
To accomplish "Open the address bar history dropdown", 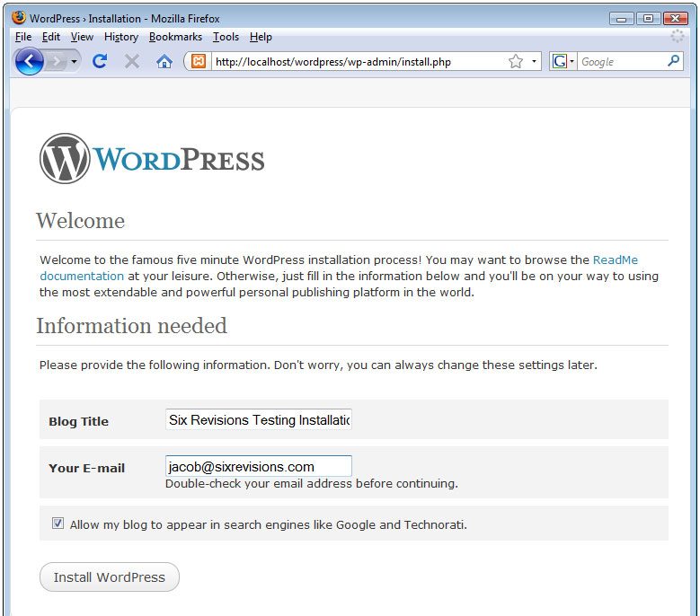I will click(534, 61).
